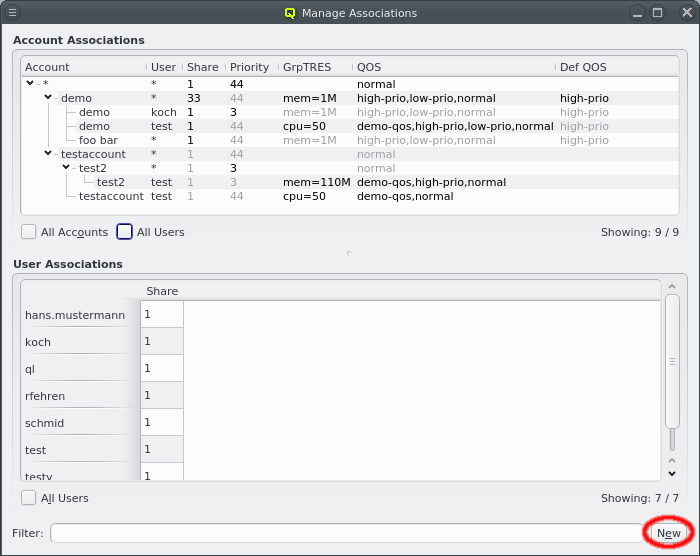Toggle All Users under Account Associations
The height and width of the screenshot is (556, 700).
(124, 232)
